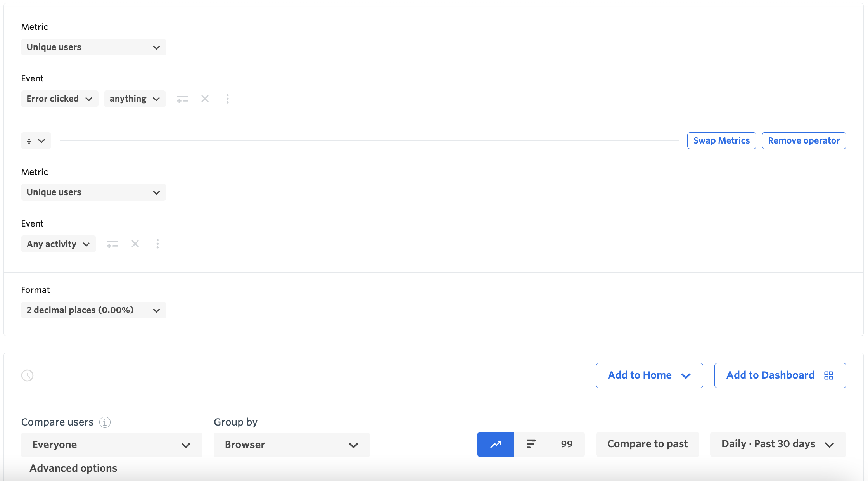Open more options for Error clicked event
The height and width of the screenshot is (481, 868).
228,99
